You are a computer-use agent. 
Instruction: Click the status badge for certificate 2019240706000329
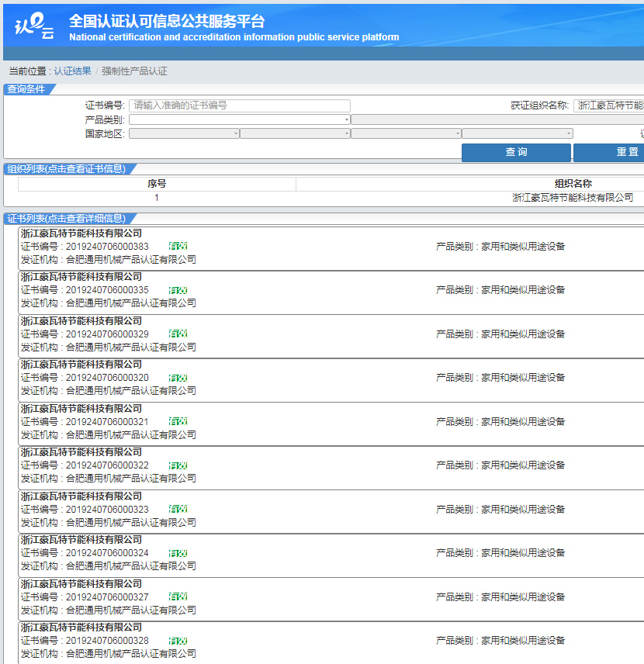178,334
